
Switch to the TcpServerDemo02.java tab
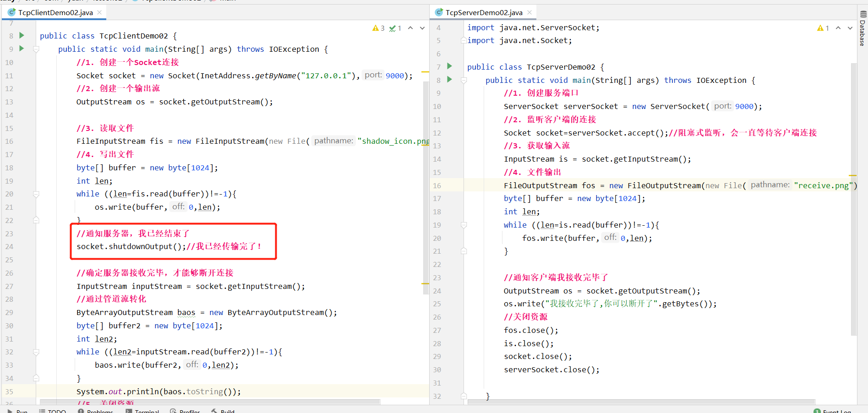(484, 12)
